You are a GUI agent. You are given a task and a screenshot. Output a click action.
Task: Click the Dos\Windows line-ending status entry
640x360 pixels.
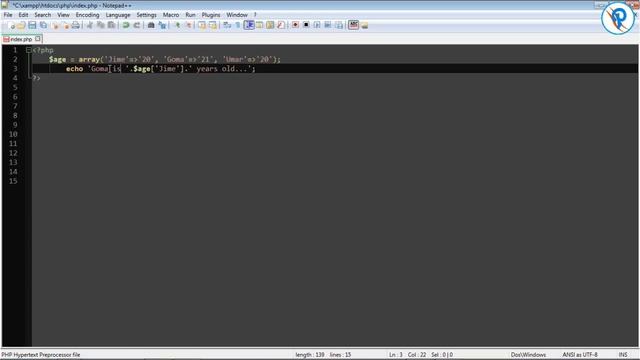click(x=528, y=355)
